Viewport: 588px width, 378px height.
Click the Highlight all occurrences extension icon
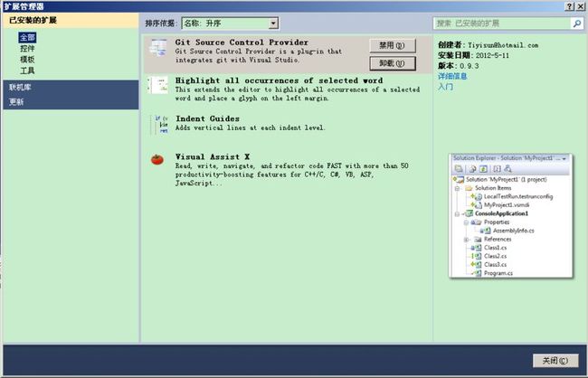coord(158,86)
